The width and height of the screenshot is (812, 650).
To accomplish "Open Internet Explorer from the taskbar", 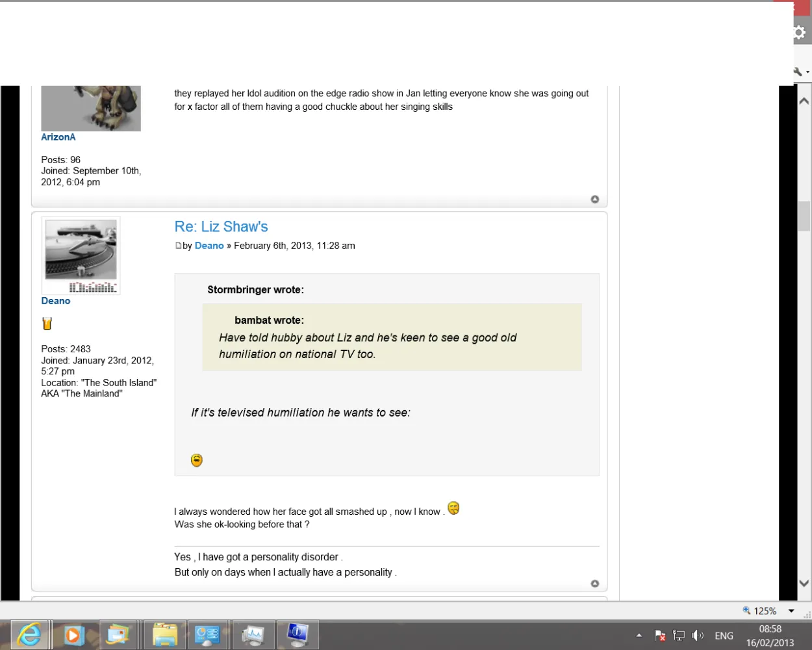I will coord(29,635).
